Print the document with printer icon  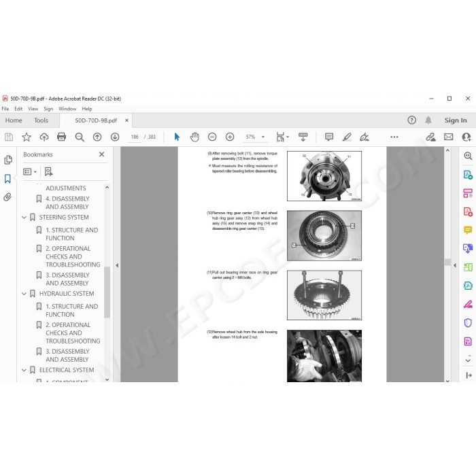point(62,137)
